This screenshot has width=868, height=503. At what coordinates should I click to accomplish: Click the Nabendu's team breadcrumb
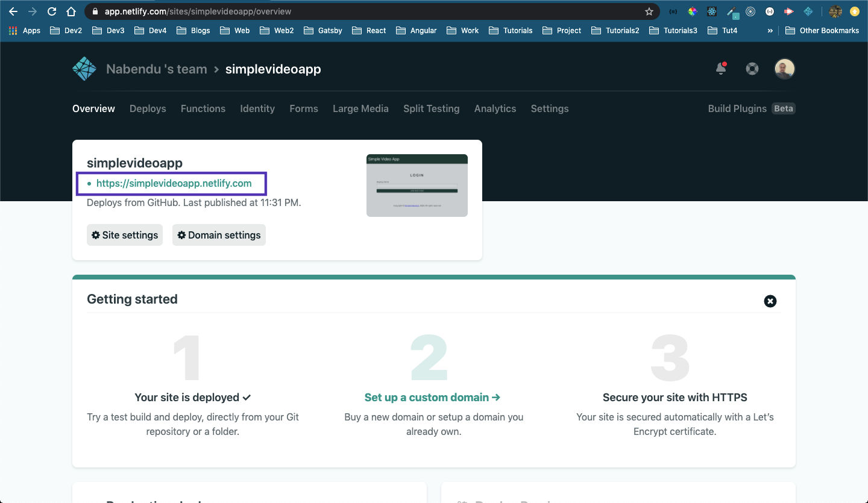157,69
